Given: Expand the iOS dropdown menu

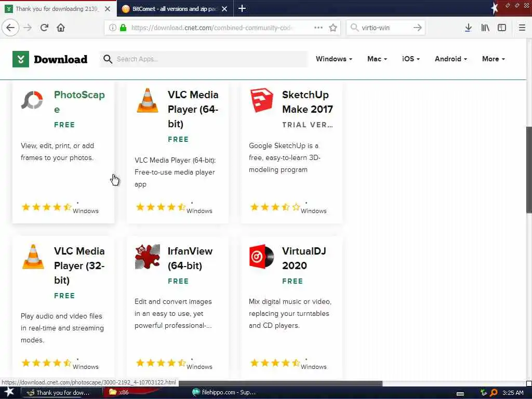Looking at the screenshot, I should (411, 59).
